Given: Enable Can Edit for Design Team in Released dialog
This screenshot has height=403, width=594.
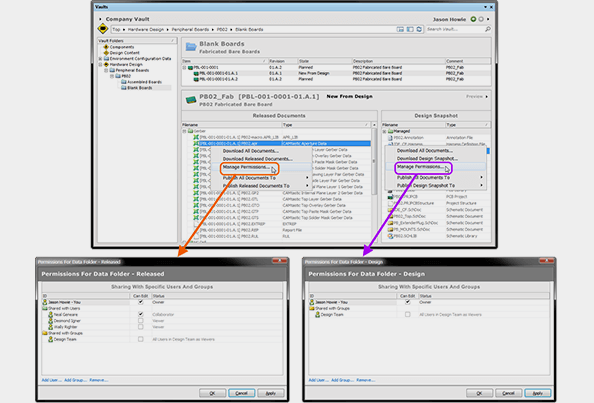Looking at the screenshot, I should (141, 339).
